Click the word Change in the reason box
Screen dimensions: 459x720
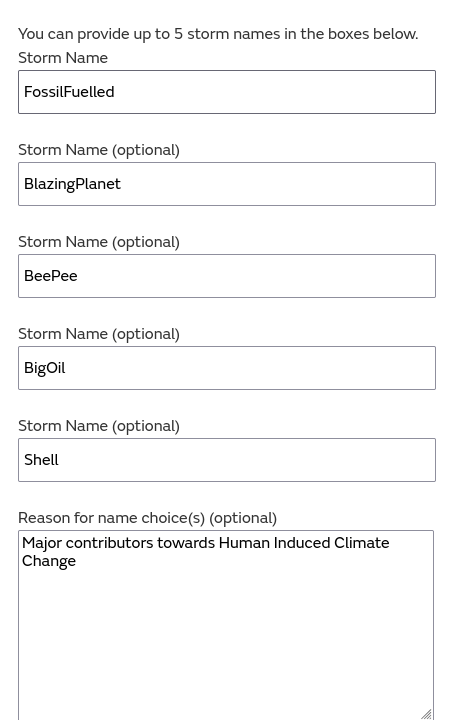49,561
